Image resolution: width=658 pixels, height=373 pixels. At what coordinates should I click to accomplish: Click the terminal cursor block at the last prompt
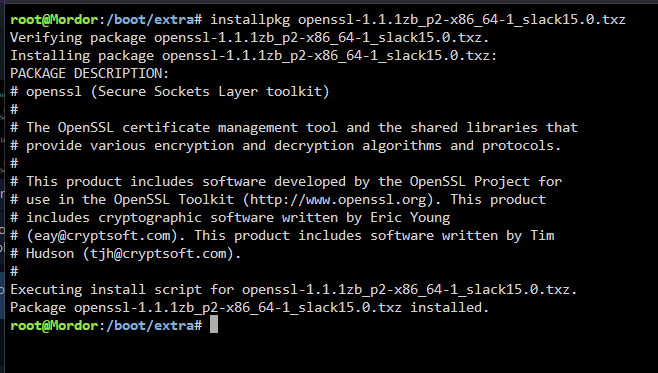click(214, 324)
